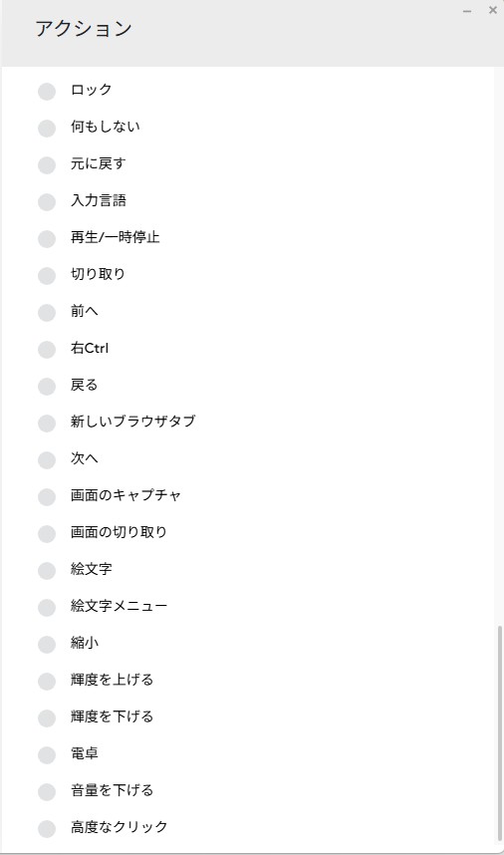Select 再生/一時停止 option
Viewport: 504px width, 855px height.
[47, 238]
